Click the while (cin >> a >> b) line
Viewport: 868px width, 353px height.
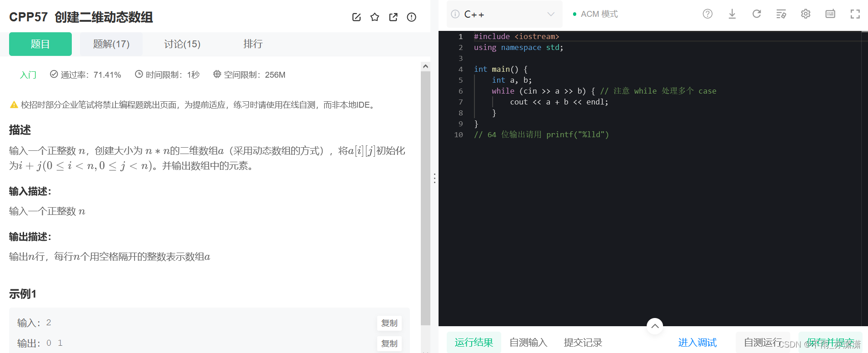pos(604,91)
